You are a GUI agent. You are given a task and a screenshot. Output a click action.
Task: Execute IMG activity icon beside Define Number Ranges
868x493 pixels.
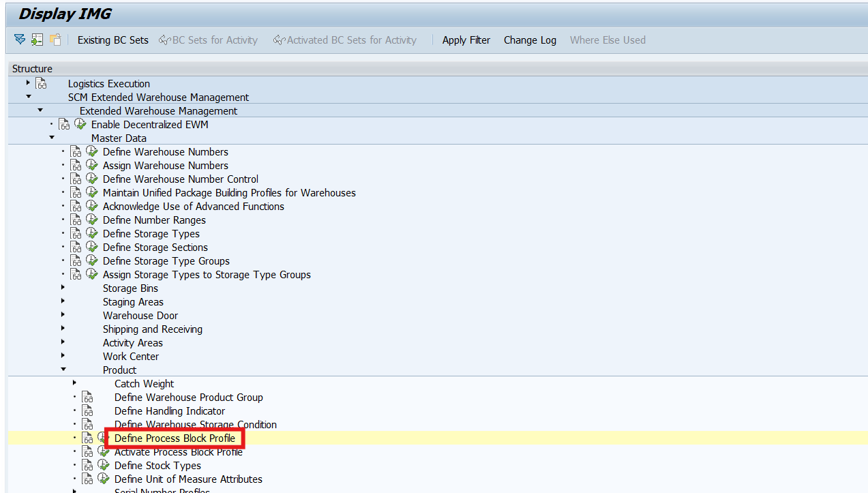(x=92, y=220)
